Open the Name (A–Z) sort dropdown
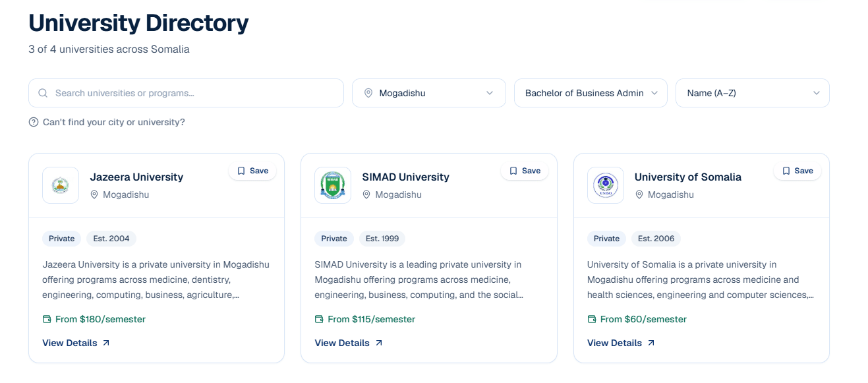Screen dimensions: 868x383 (x=753, y=93)
